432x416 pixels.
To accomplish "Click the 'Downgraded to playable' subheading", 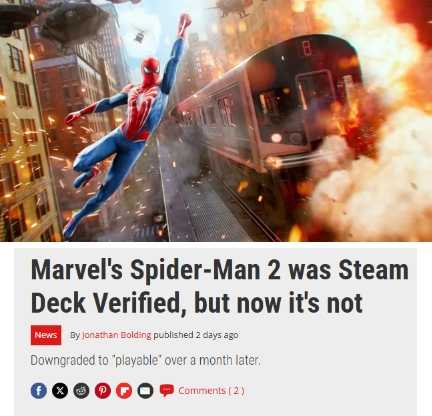I will [145, 360].
